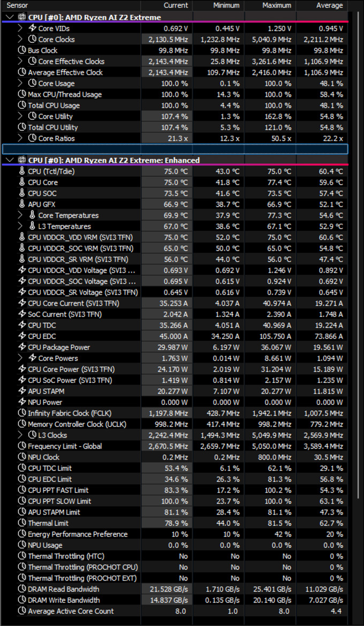
Task: Select the empty highlighted row between sensor groups
Action: [175, 149]
